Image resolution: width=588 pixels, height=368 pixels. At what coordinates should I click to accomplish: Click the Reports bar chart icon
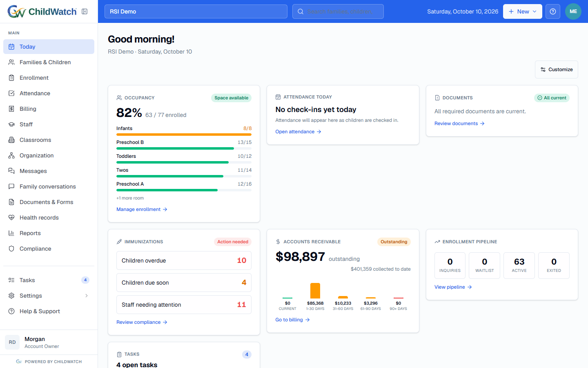(11, 233)
